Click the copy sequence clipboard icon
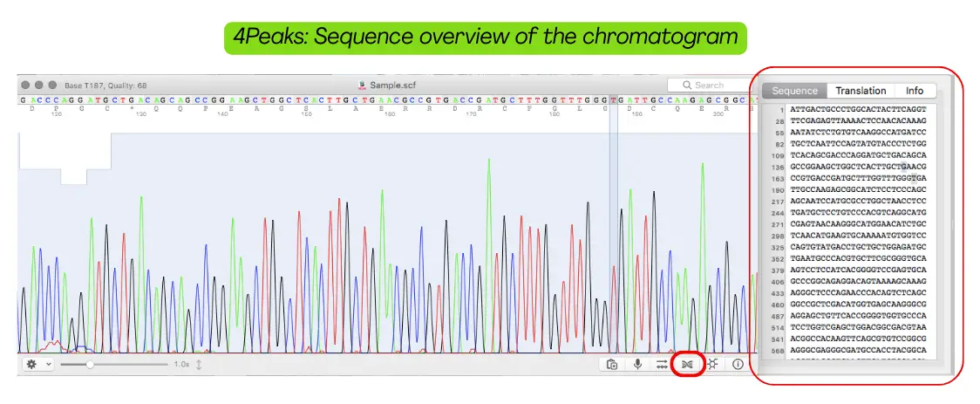 (x=612, y=364)
